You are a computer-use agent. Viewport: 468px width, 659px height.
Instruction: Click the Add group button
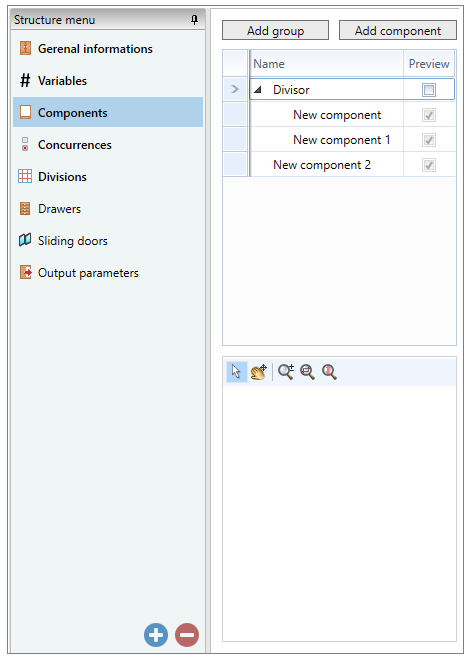tap(276, 31)
